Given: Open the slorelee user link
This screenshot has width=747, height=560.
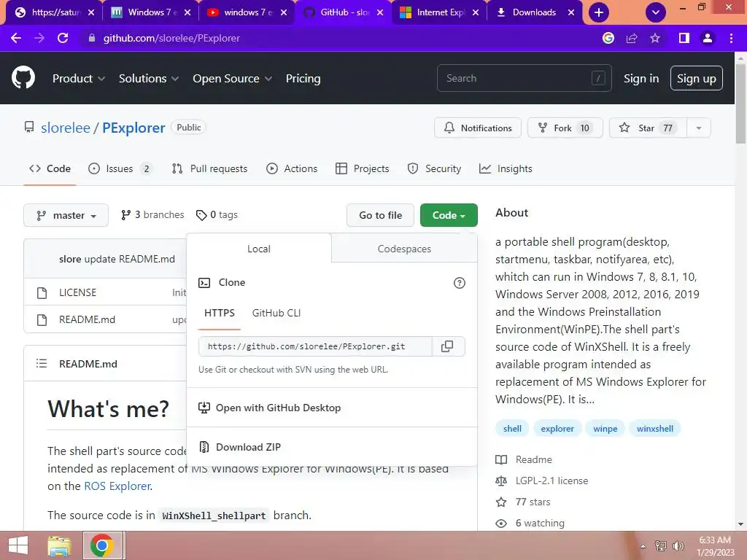Looking at the screenshot, I should click(x=65, y=128).
